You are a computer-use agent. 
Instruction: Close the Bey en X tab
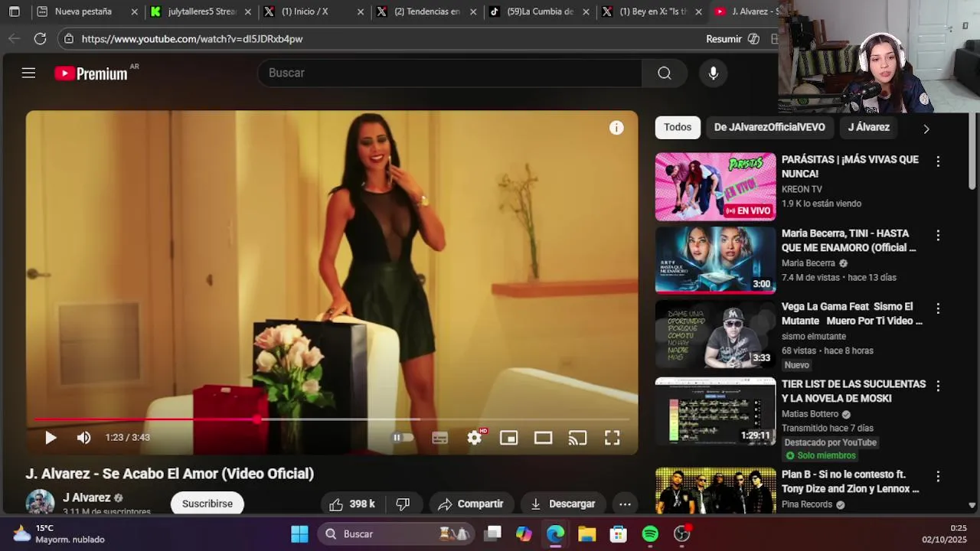pos(699,11)
